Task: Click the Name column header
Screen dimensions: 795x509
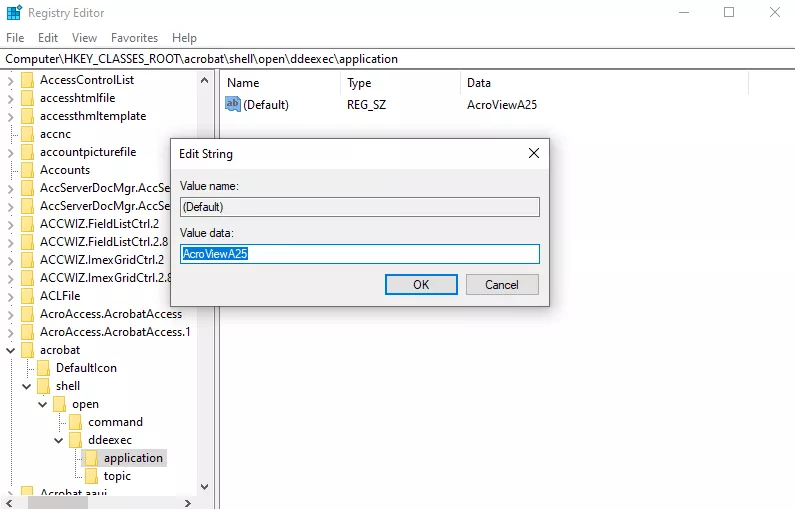Action: click(x=280, y=83)
